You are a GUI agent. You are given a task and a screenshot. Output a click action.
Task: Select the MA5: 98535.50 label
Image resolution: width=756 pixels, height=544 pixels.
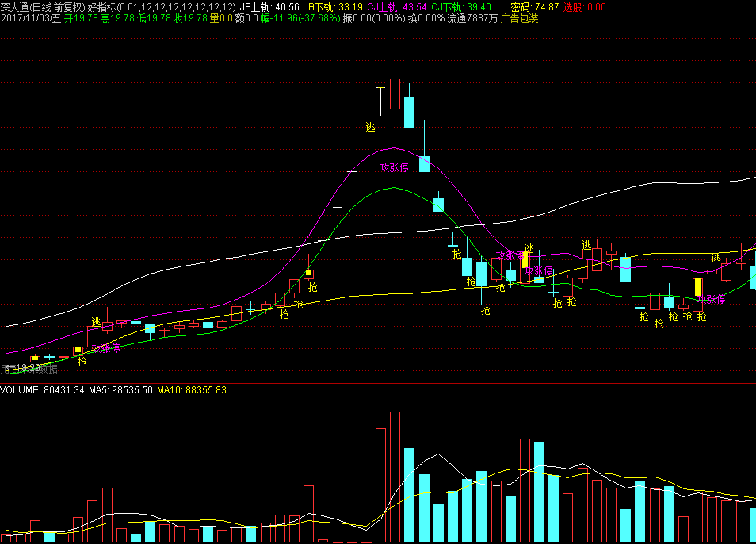click(x=120, y=390)
